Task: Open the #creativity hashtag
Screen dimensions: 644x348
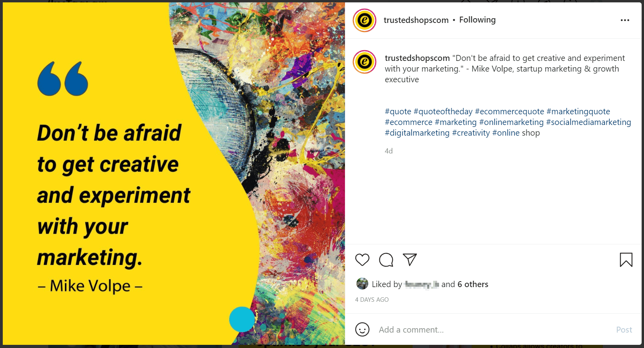Action: tap(471, 133)
